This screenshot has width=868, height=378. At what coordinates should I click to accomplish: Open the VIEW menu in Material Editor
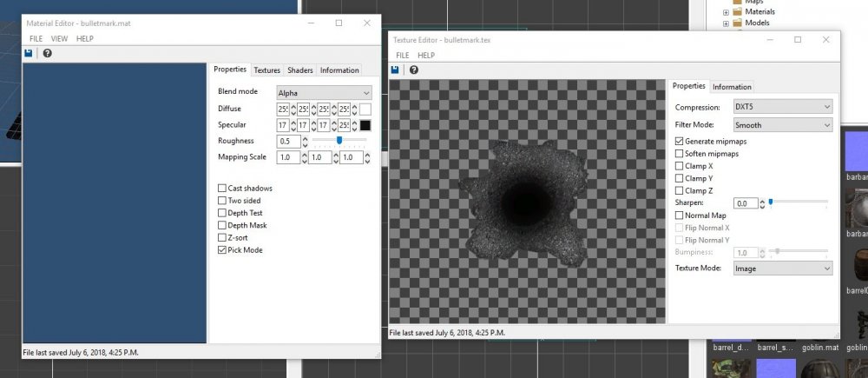pyautogui.click(x=59, y=39)
